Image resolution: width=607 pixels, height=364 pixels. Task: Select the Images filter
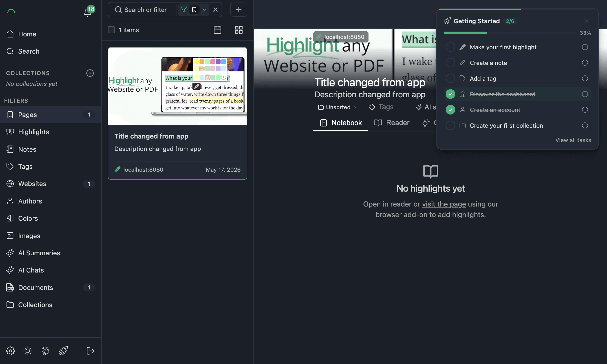coord(51,236)
